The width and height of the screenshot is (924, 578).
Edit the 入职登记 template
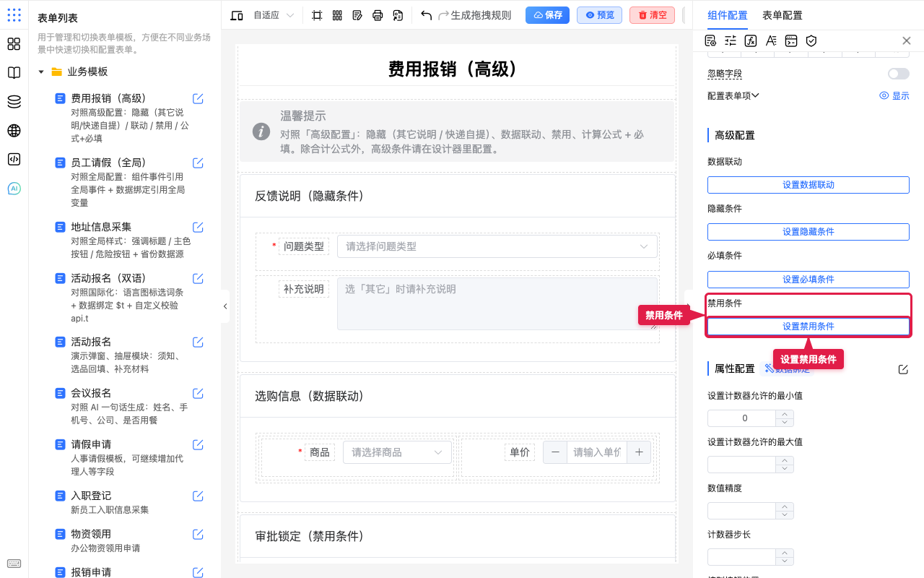coord(198,496)
